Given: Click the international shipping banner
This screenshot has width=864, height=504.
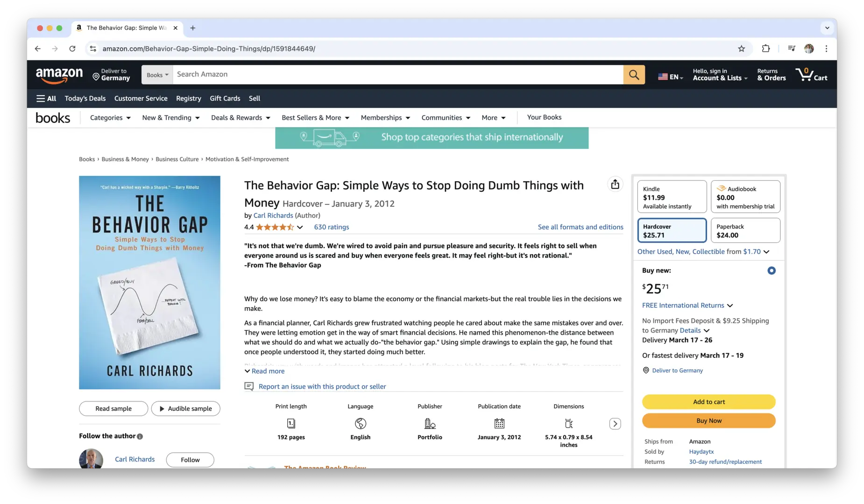Looking at the screenshot, I should pyautogui.click(x=432, y=138).
